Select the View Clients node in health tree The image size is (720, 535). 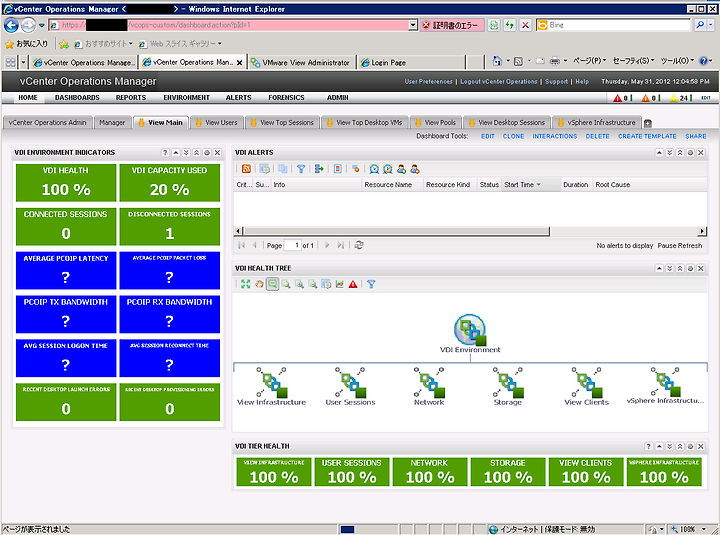(x=586, y=386)
